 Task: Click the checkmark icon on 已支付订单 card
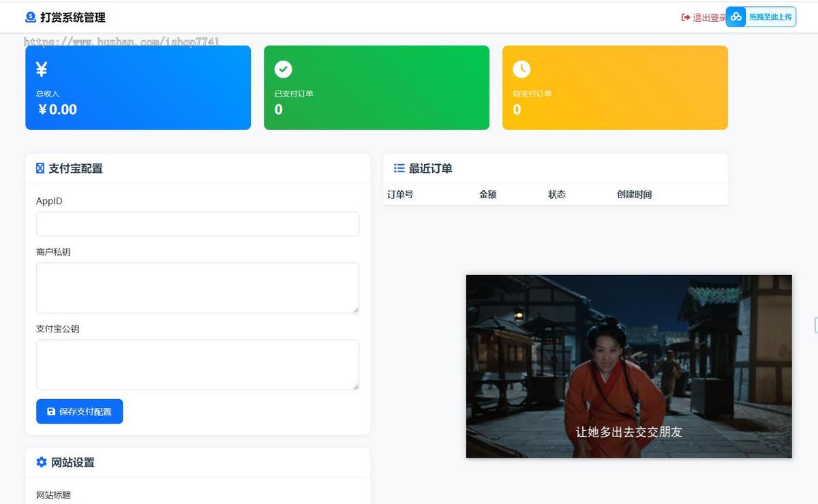[x=283, y=69]
